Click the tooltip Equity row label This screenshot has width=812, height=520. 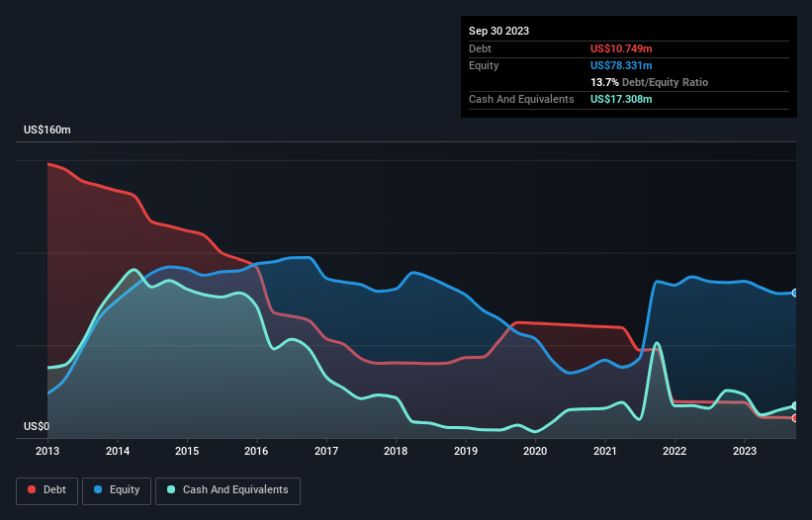pos(484,65)
